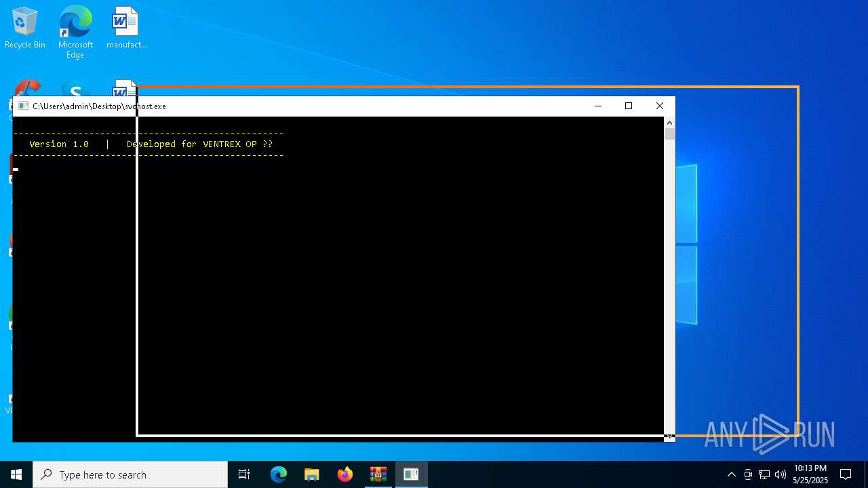Image resolution: width=868 pixels, height=488 pixels.
Task: Click the title path C:\Users\admin\Desktop\svchost.exe
Action: 99,106
